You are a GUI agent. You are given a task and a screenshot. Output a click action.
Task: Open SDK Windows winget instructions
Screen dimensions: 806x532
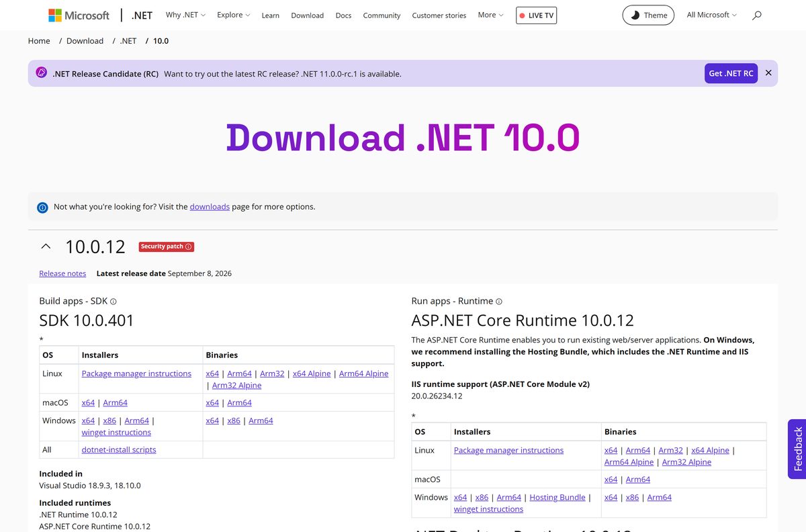[x=116, y=433]
